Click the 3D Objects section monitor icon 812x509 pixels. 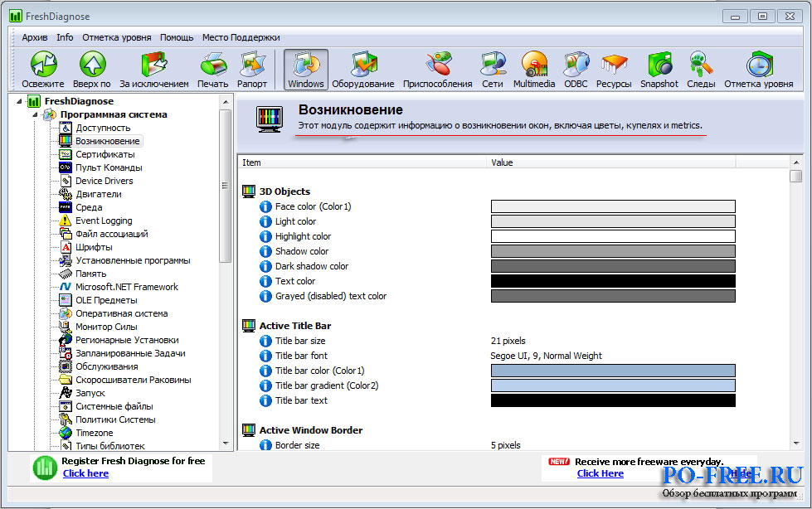249,191
